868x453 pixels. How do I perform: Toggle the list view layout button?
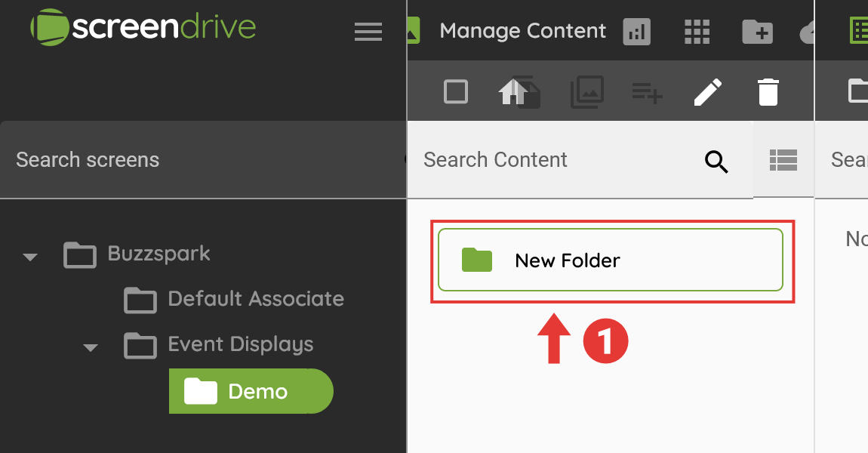(x=783, y=159)
